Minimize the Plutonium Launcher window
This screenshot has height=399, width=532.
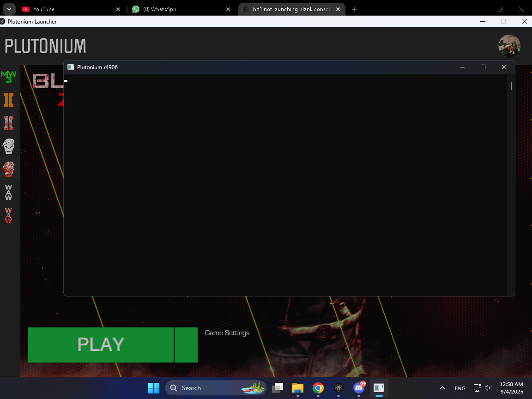(x=483, y=21)
